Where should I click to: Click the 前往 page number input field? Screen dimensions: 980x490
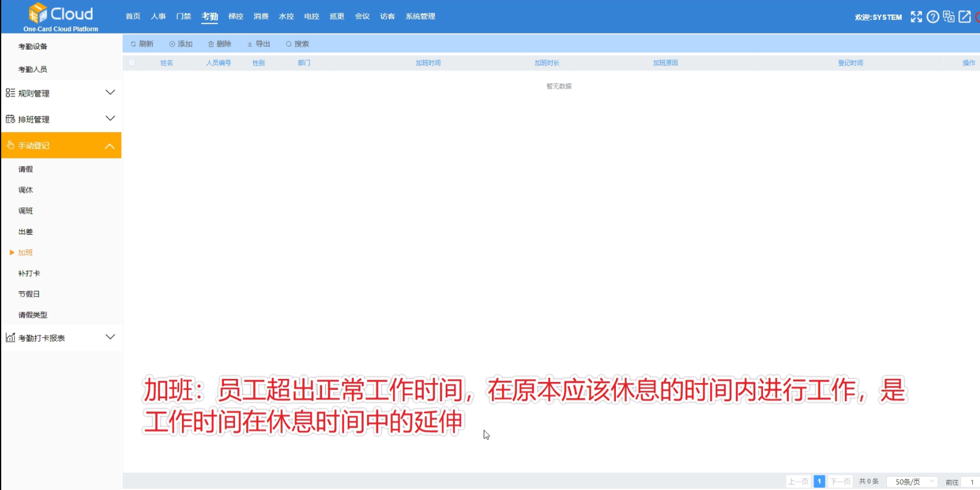click(972, 482)
